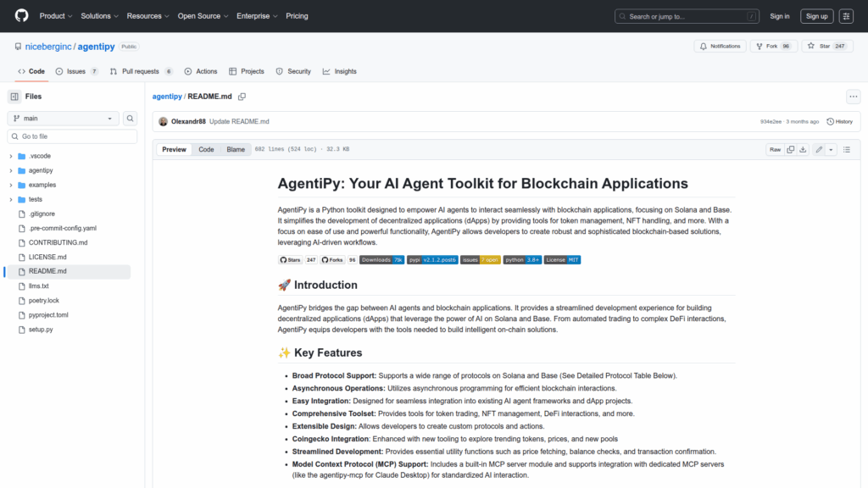The width and height of the screenshot is (868, 488).
Task: Open the outline list icon
Action: pyautogui.click(x=847, y=149)
